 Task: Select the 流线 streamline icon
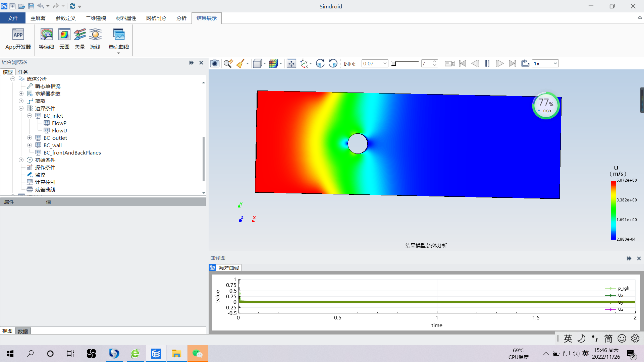click(x=95, y=39)
